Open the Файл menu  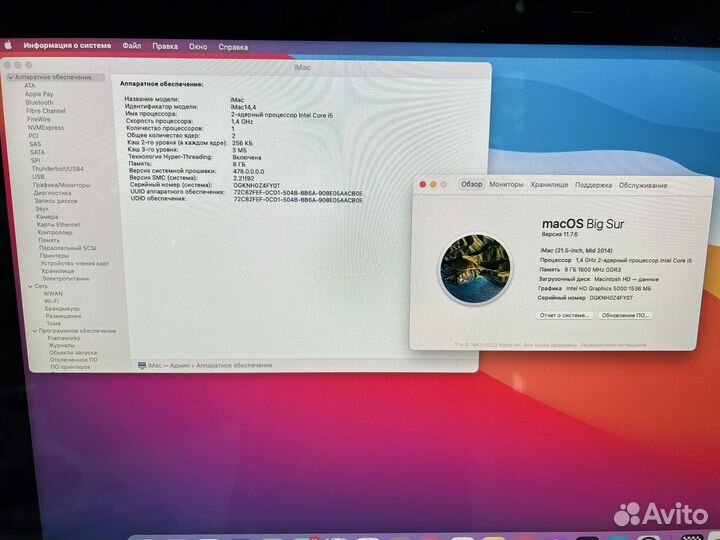tap(132, 46)
